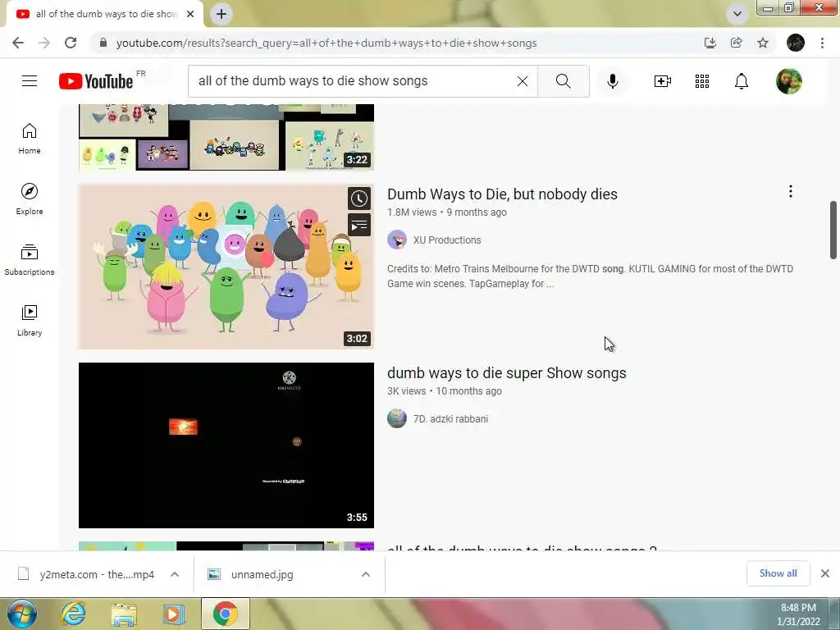Open Windows Explorer folder on taskbar

[124, 614]
